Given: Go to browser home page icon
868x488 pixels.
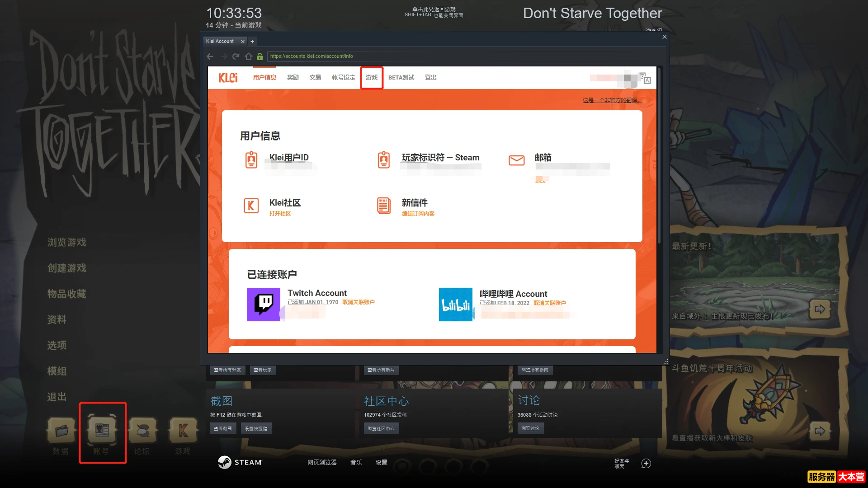Looking at the screenshot, I should (248, 56).
